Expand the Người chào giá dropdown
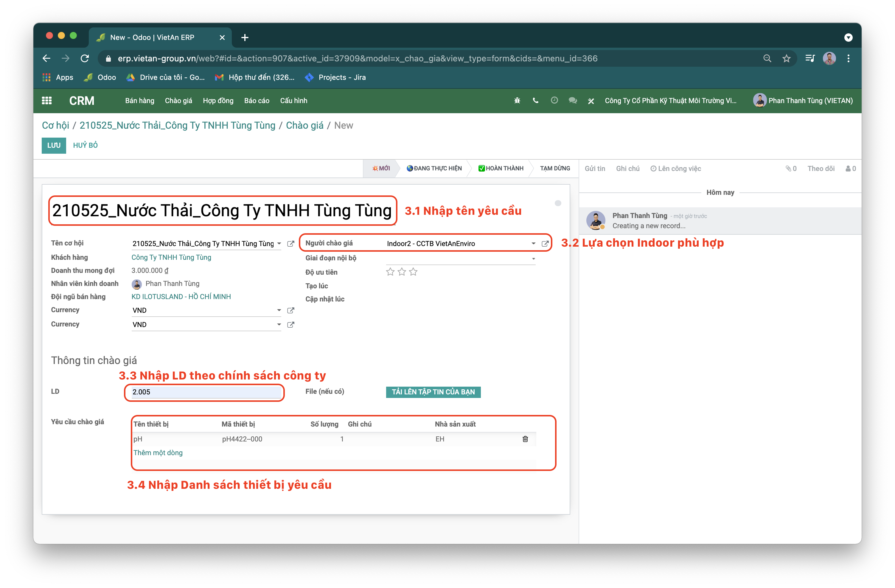The image size is (895, 588). click(x=533, y=244)
